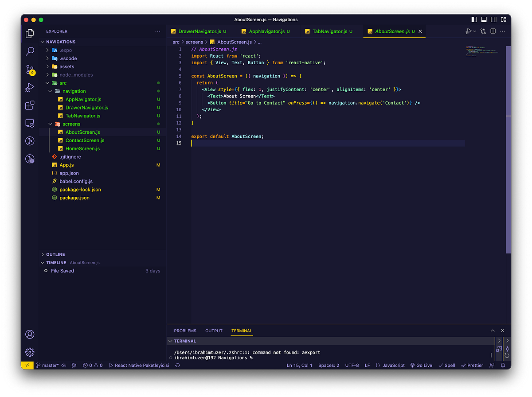Open the PROBLEMS panel tab
Image resolution: width=532 pixels, height=397 pixels.
pyautogui.click(x=185, y=331)
